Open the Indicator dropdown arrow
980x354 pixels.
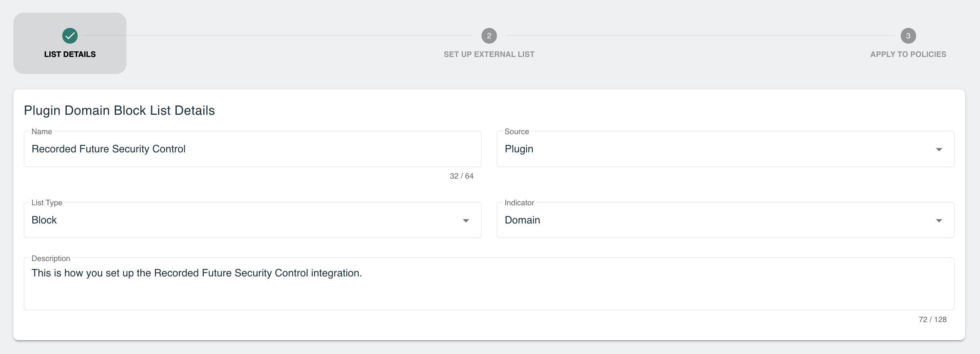point(939,221)
